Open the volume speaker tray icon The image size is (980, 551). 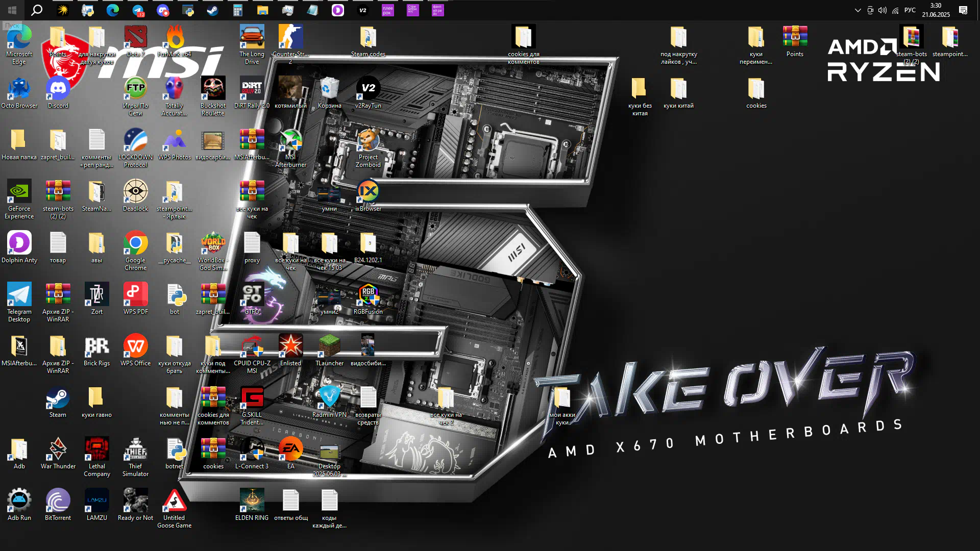tap(883, 10)
